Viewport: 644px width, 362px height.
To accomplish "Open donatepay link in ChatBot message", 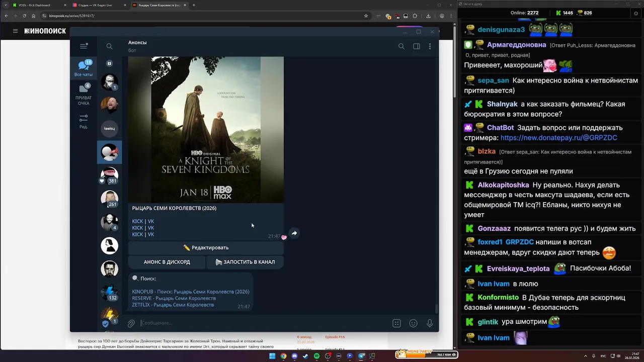I will click(558, 138).
